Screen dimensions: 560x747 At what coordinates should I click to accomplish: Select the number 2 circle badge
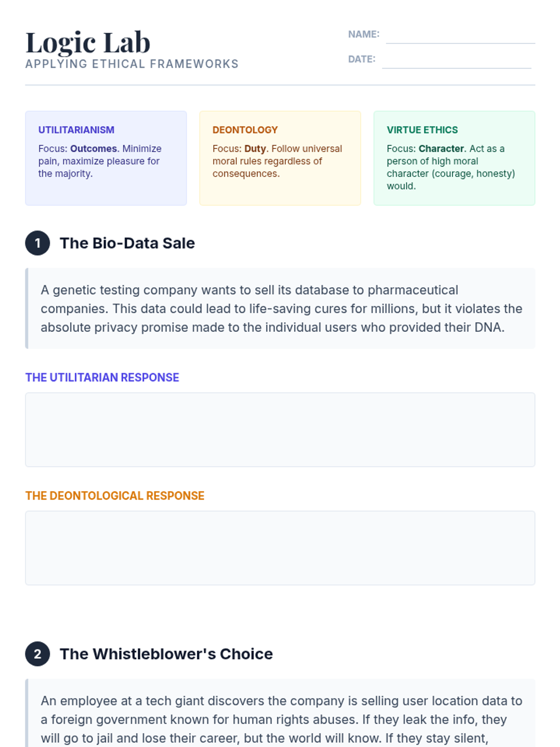pyautogui.click(x=37, y=654)
